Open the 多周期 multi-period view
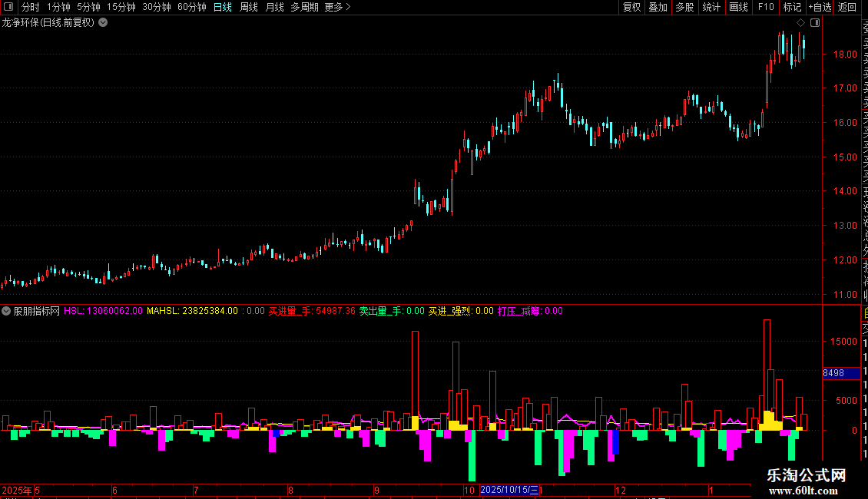The image size is (868, 499). coord(304,7)
